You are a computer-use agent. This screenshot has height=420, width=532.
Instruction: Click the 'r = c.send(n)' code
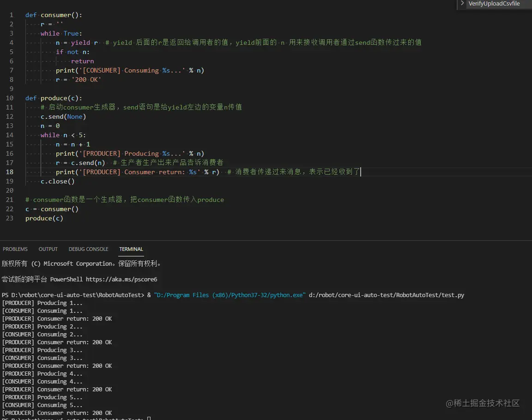(80, 163)
